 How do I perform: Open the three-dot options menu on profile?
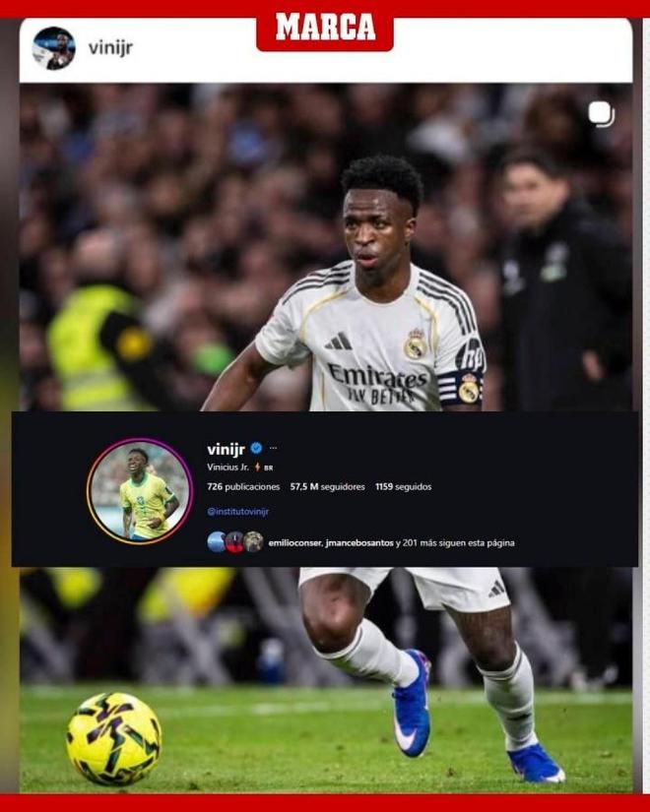coord(273,448)
